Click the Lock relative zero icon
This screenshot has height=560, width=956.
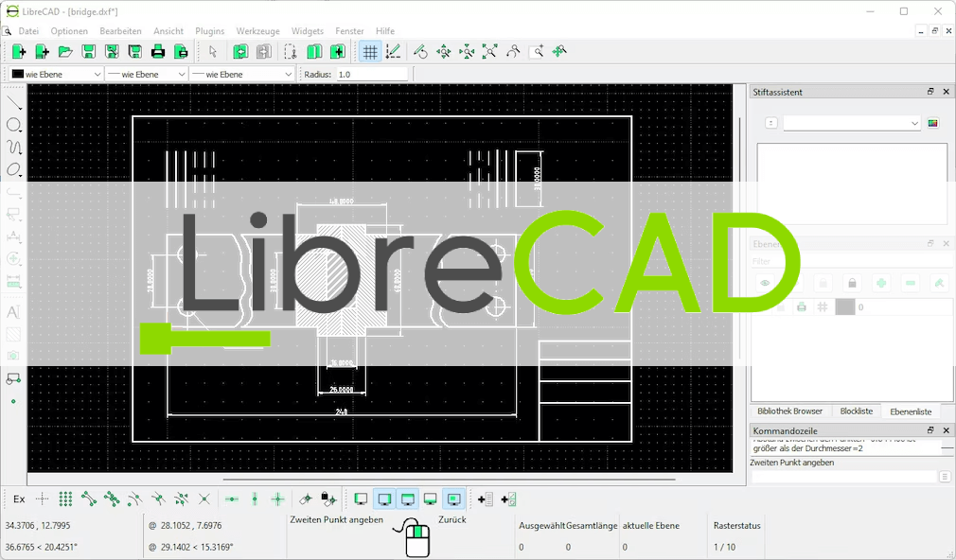(328, 499)
